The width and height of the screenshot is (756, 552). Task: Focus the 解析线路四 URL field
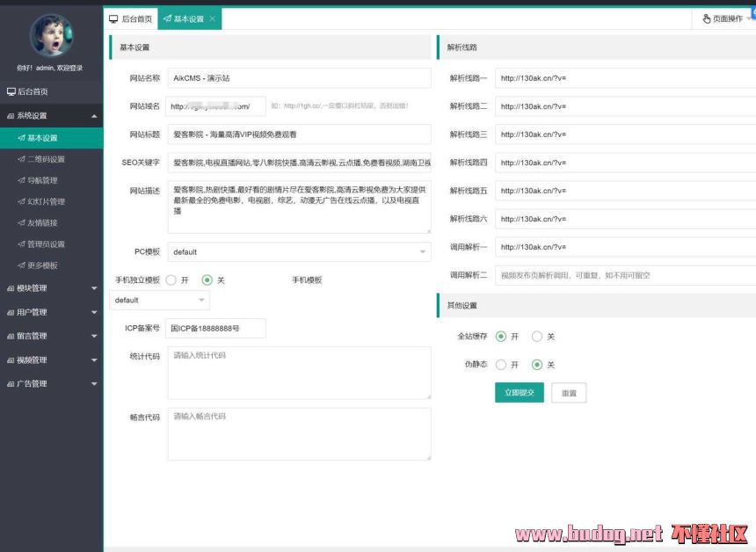[625, 163]
